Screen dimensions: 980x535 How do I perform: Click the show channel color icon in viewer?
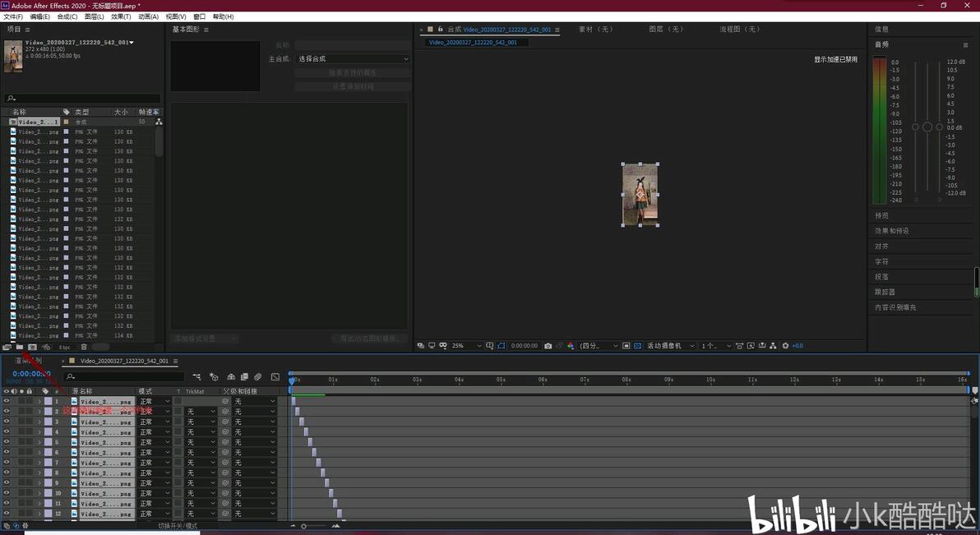[571, 346]
